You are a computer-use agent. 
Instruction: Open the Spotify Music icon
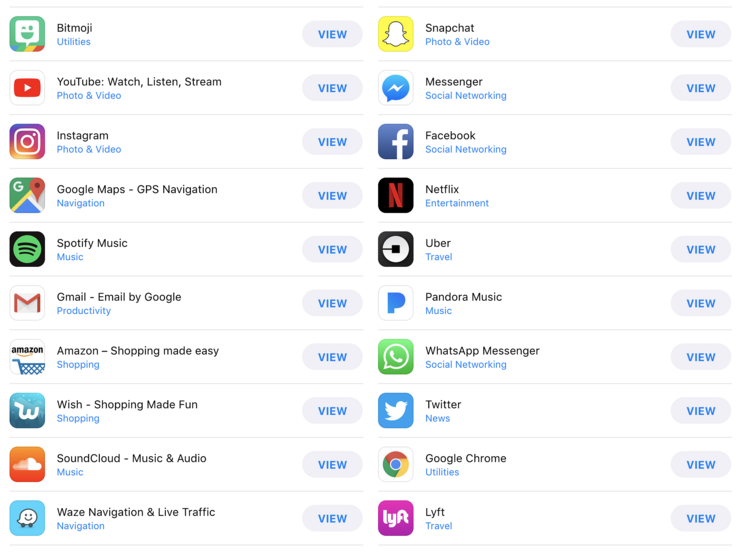pyautogui.click(x=27, y=249)
